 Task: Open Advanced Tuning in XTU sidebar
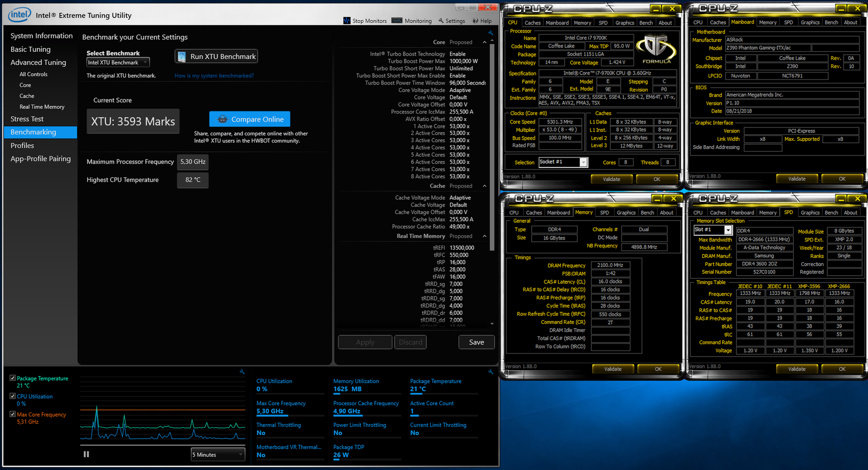pyautogui.click(x=38, y=62)
